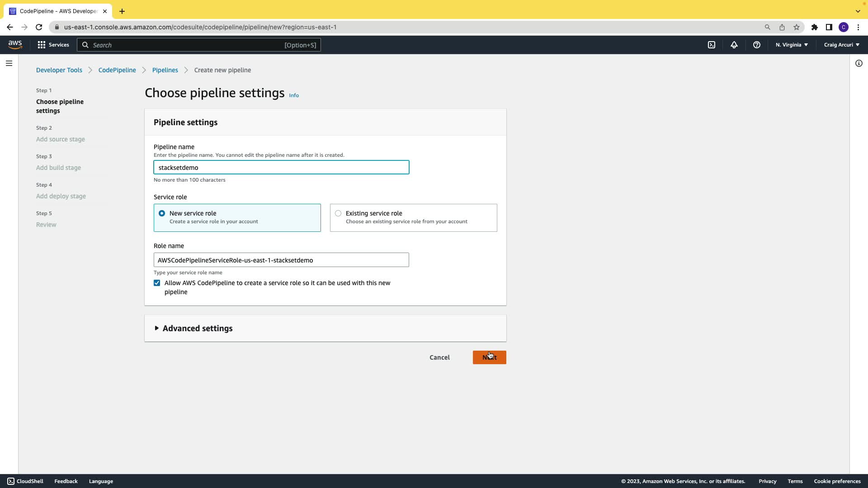Toggle the left hamburger navigation menu
The image size is (868, 488).
9,63
